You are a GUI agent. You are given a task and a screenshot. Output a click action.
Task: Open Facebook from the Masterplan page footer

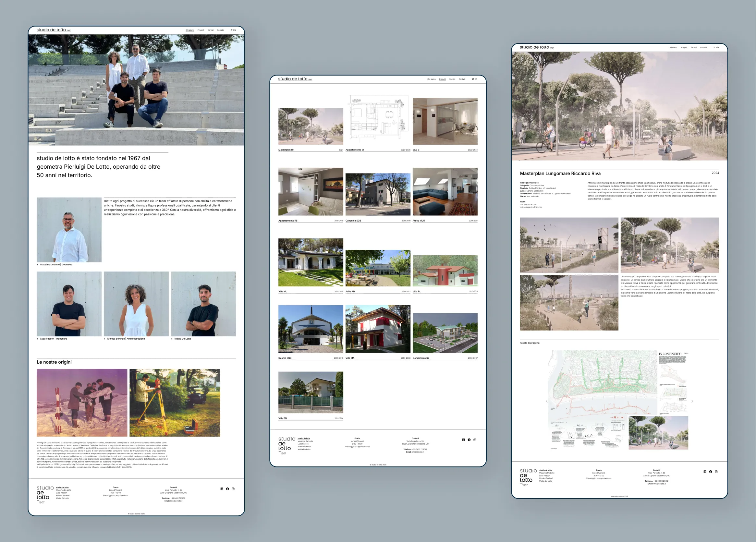[711, 472]
